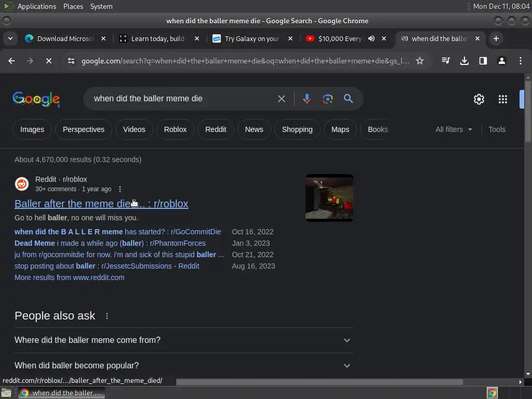Viewport: 532px width, 399px height.
Task: Click show desktop icon in bottom panel
Action: [6, 393]
